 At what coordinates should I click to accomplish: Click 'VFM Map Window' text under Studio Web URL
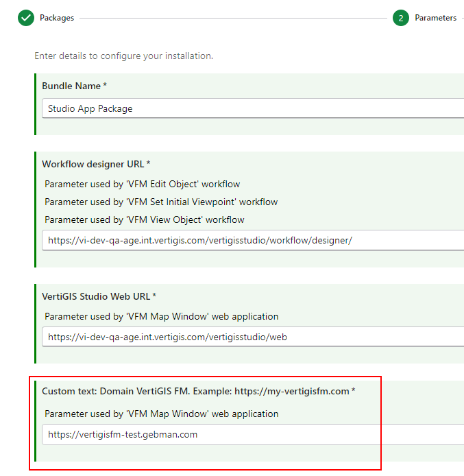161,316
